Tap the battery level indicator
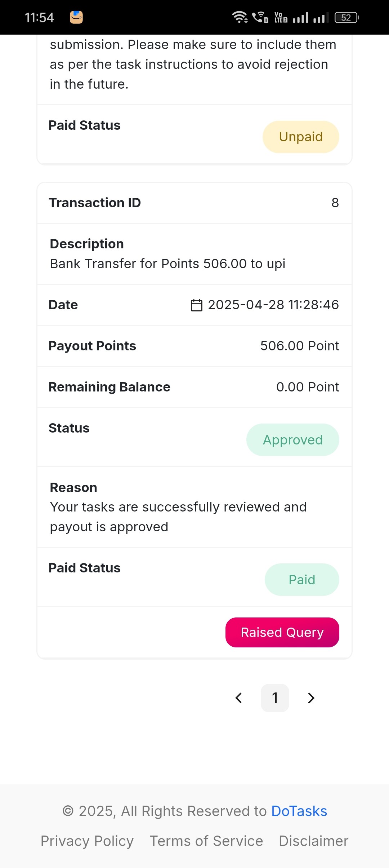The width and height of the screenshot is (389, 868). (346, 17)
